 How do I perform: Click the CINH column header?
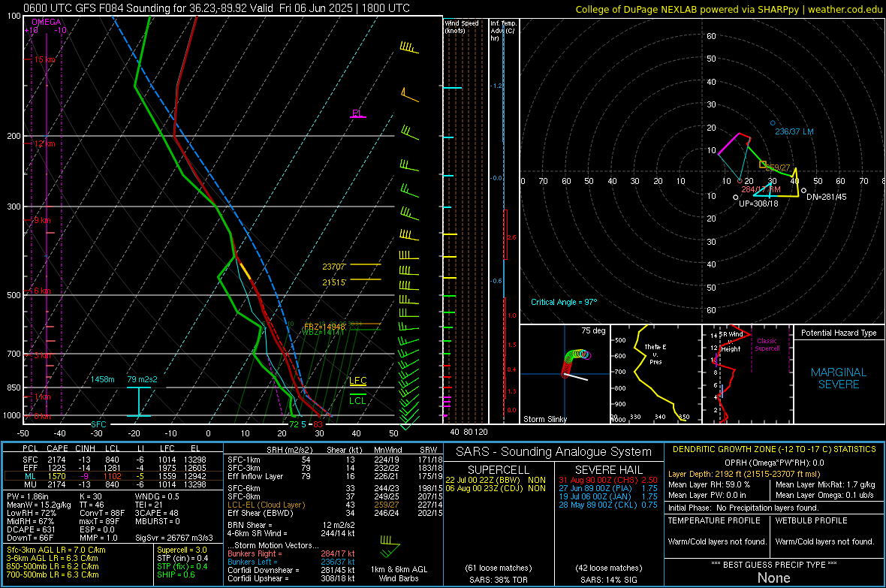click(x=86, y=448)
